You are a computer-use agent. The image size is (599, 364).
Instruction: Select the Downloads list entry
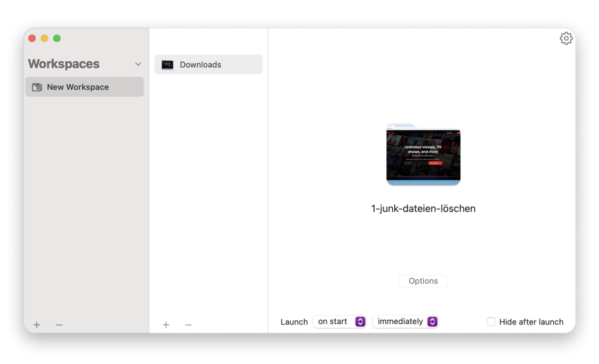208,65
